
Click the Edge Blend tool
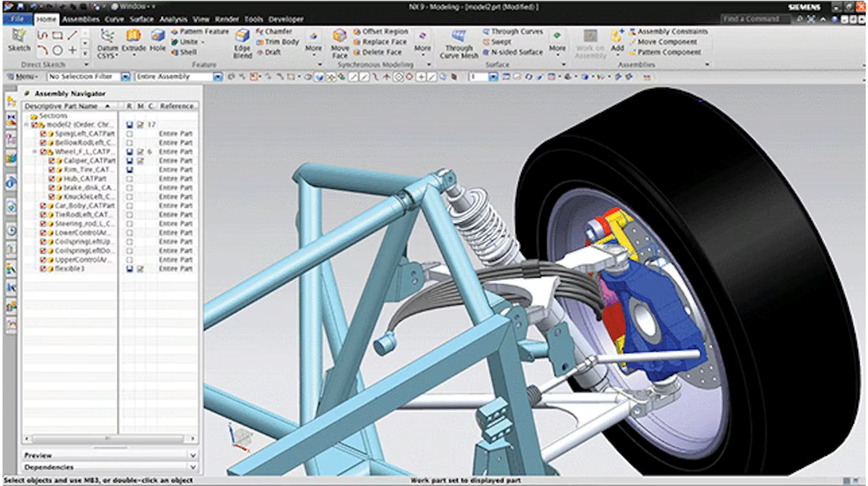pos(242,43)
